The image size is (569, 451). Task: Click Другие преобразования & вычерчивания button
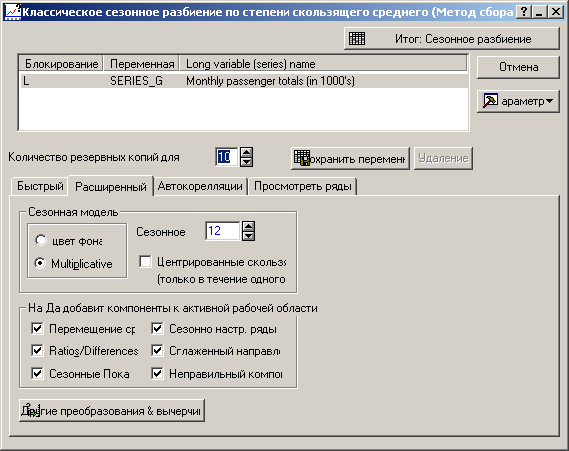pyautogui.click(x=112, y=411)
